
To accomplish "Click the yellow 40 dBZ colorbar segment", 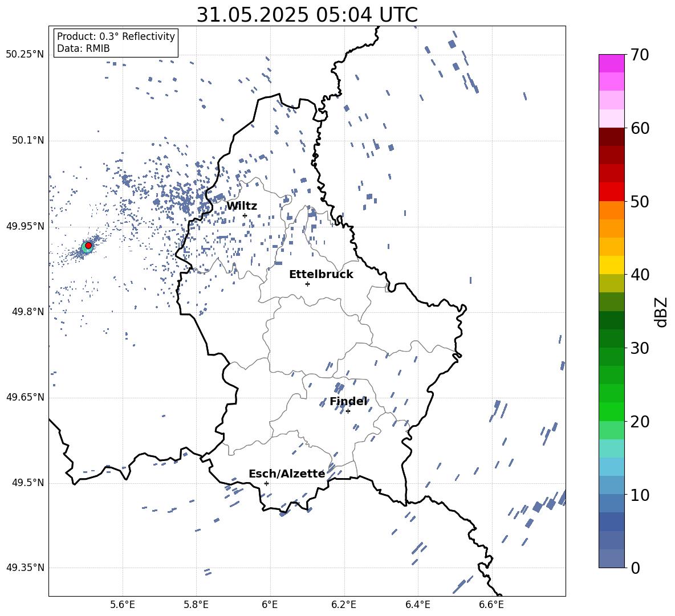I will (x=611, y=265).
